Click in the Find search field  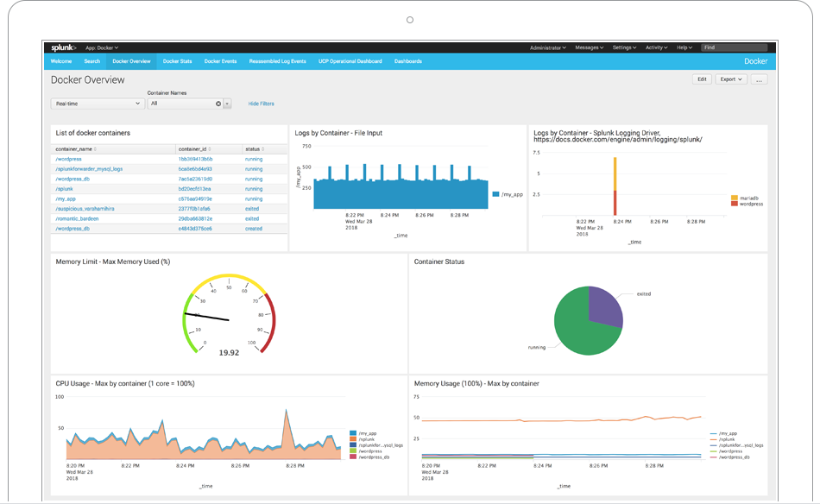coord(735,47)
